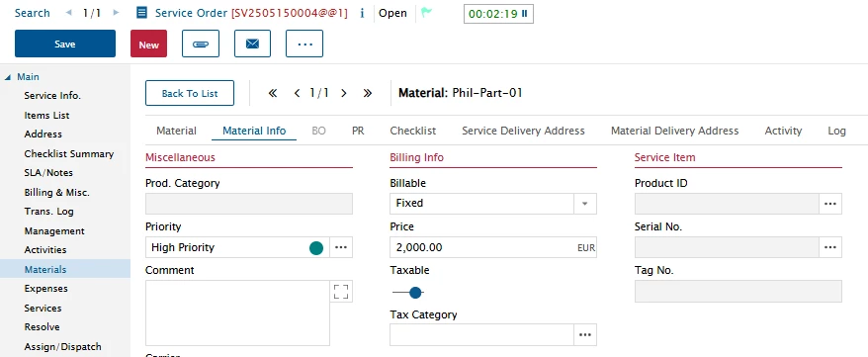868x357 pixels.
Task: Open the Checklist tab
Action: pos(413,131)
